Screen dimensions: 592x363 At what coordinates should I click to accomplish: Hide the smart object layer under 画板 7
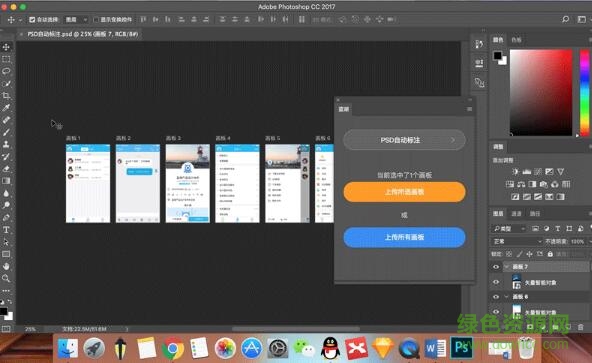(x=496, y=282)
